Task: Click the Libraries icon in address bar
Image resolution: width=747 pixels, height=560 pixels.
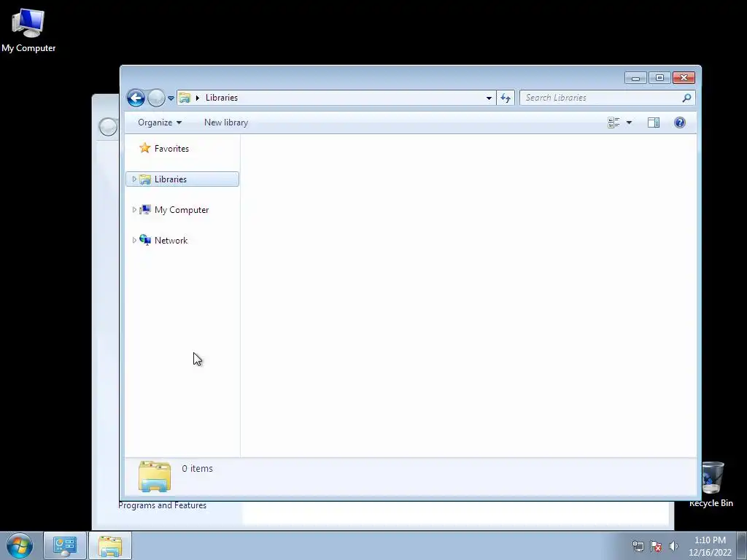Action: click(185, 98)
